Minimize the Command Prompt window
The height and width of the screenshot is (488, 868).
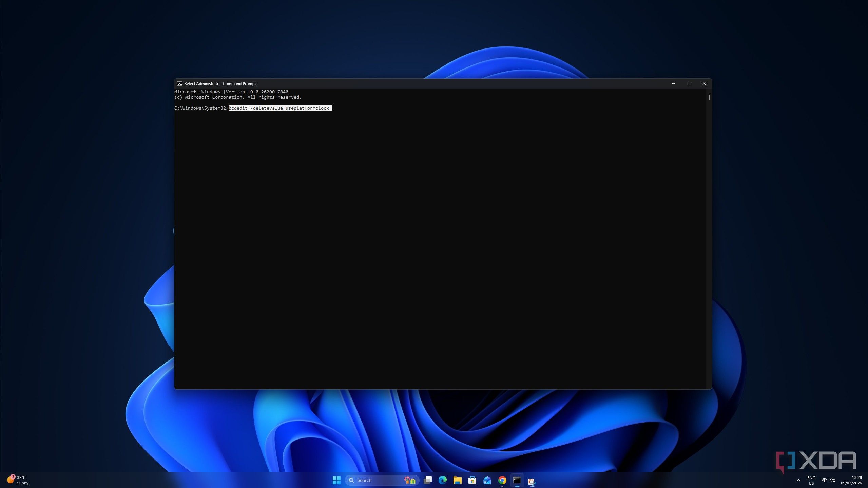[x=673, y=83]
